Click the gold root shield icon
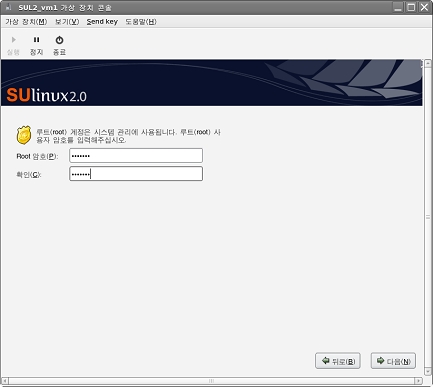The image size is (433, 387). 24,135
